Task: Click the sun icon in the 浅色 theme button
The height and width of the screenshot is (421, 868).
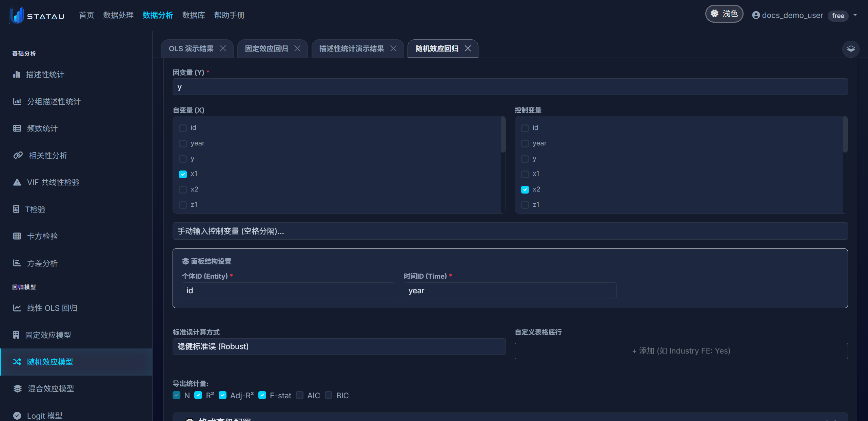Action: [x=714, y=14]
